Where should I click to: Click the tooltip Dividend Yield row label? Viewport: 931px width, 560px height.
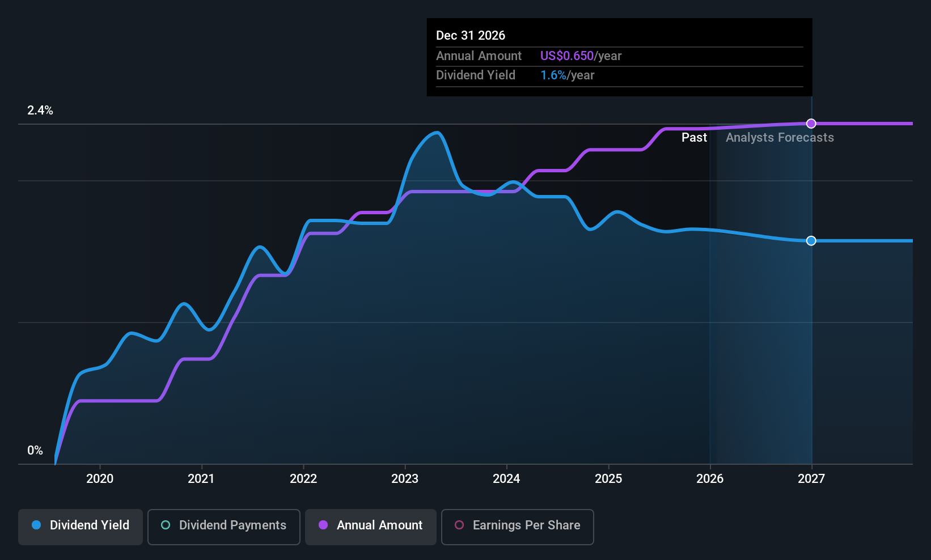[476, 75]
